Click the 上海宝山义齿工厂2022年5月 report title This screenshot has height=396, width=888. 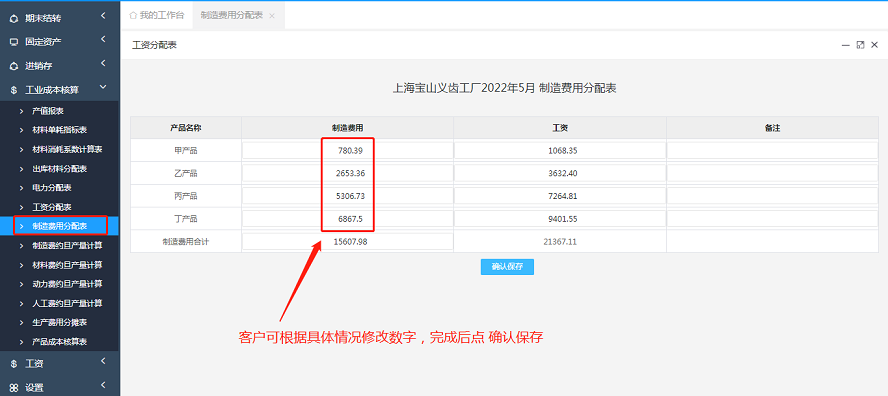click(x=505, y=88)
